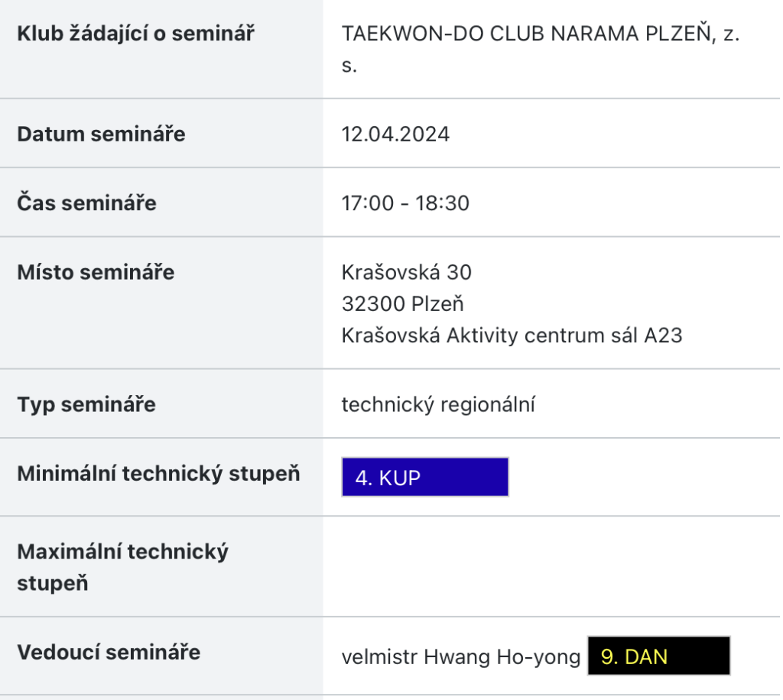Click the postal line 32300 Plzeň
Image resolution: width=783 pixels, height=700 pixels.
pos(402,304)
